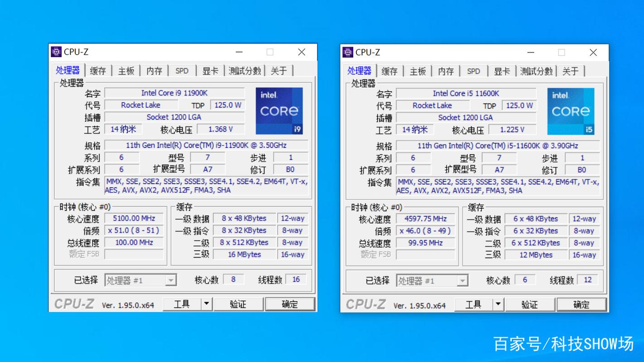Click 确定 button in right window
Screen dimensions: 644x362
(582, 305)
